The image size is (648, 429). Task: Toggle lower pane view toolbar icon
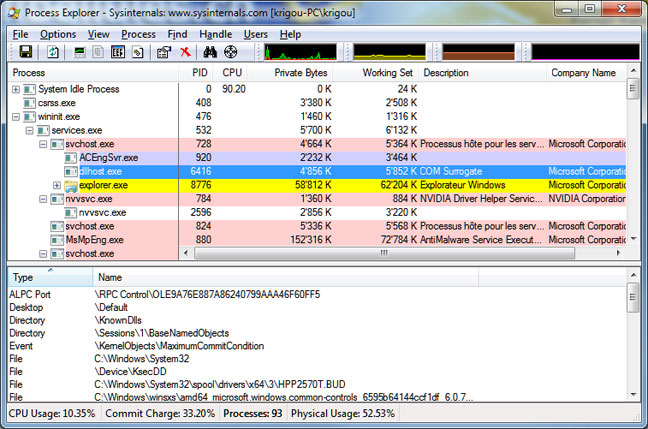pos(118,52)
